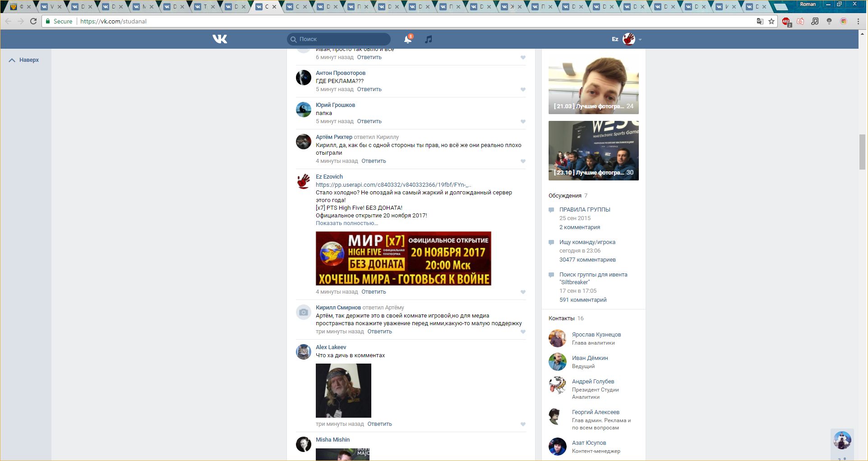Expand Ez Ezovich's comment via Показать полностью

pyautogui.click(x=346, y=223)
